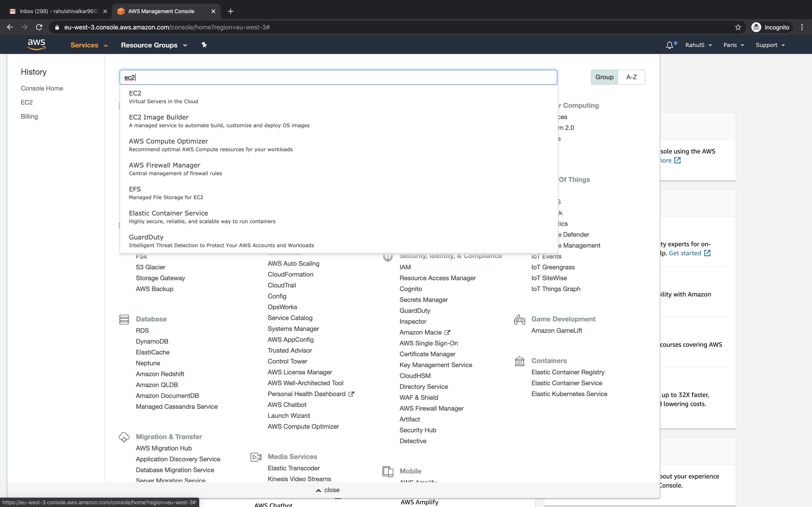The image size is (812, 507).
Task: Pin the shortcut bar using the thumbtack icon
Action: [x=204, y=45]
